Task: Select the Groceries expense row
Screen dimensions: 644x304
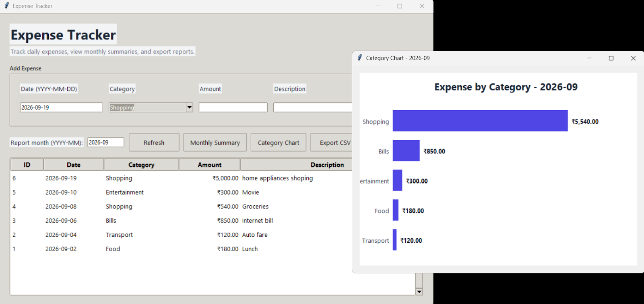Action: click(181, 207)
